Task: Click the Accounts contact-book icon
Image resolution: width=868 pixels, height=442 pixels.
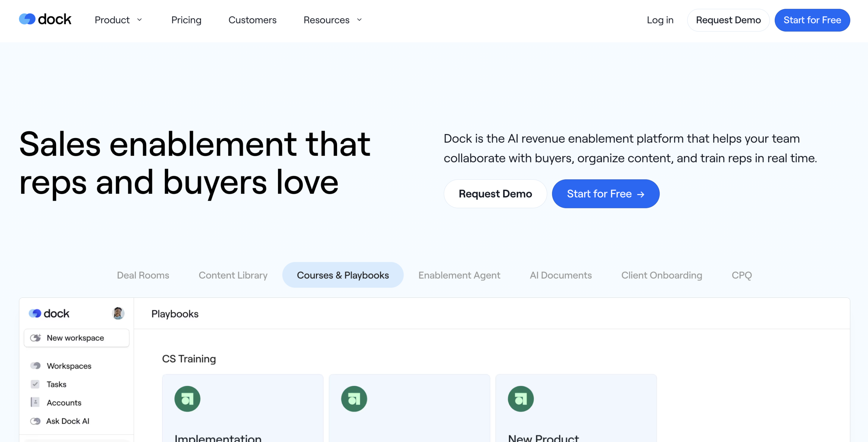Action: coord(35,402)
